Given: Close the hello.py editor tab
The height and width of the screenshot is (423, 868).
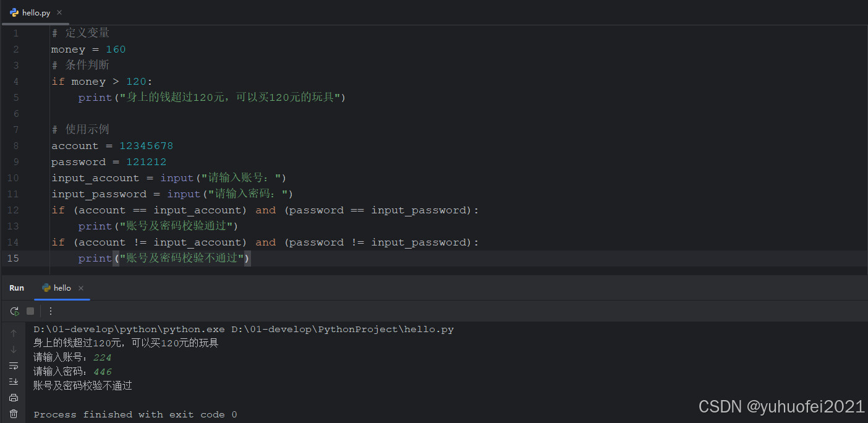Looking at the screenshot, I should click(59, 12).
